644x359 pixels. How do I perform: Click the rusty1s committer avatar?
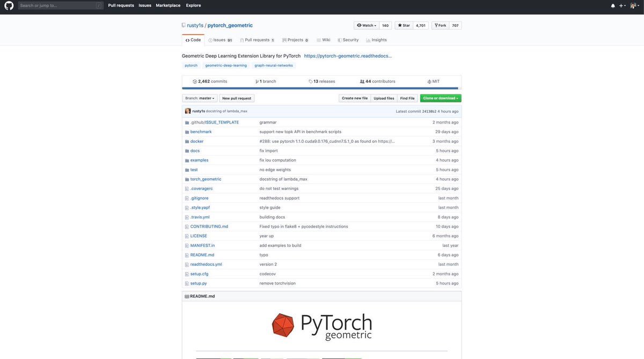188,111
